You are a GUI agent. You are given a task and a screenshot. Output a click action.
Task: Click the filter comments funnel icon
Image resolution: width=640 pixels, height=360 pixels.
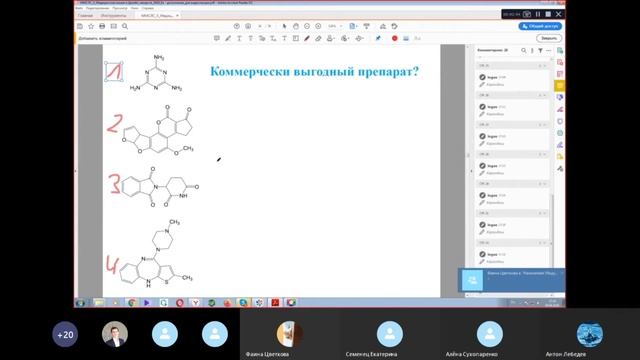pyautogui.click(x=540, y=51)
